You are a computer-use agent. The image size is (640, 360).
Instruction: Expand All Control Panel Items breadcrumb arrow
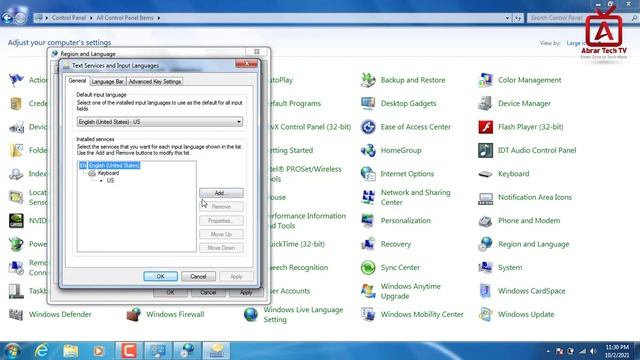pos(159,18)
